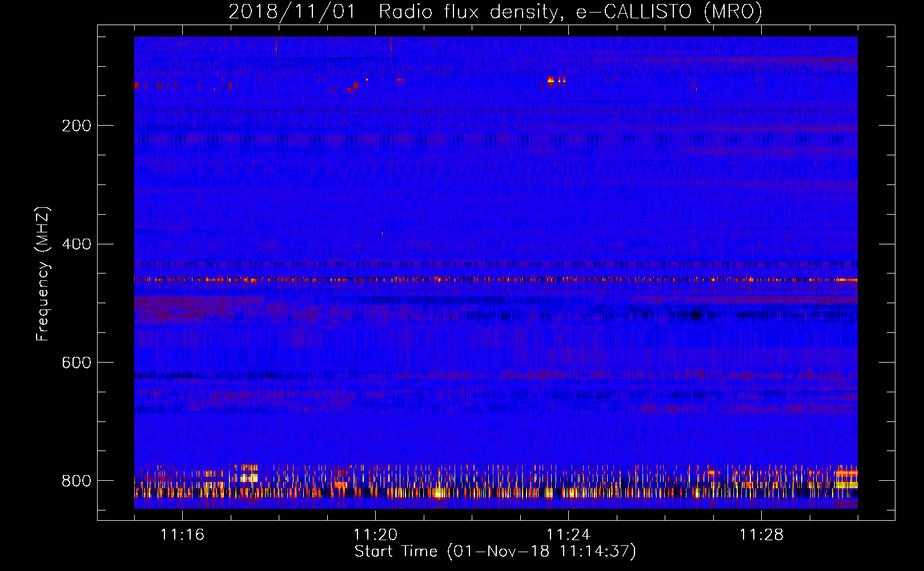Click the 800 frequency tick label
This screenshot has height=571, width=924.
click(76, 481)
